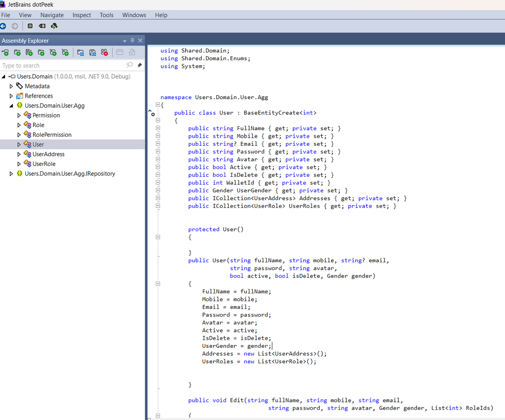Open the Inspect menu
The height and width of the screenshot is (420, 505).
(x=82, y=15)
